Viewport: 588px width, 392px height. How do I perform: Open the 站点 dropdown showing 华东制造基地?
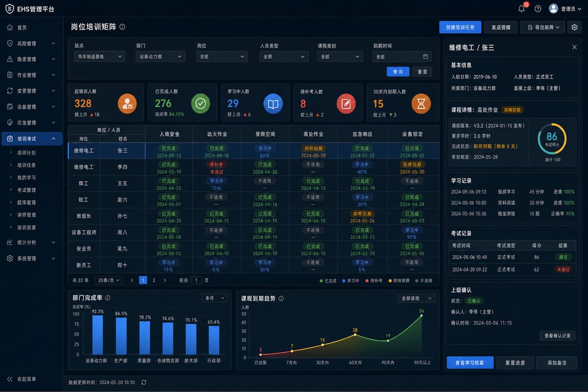(x=100, y=57)
